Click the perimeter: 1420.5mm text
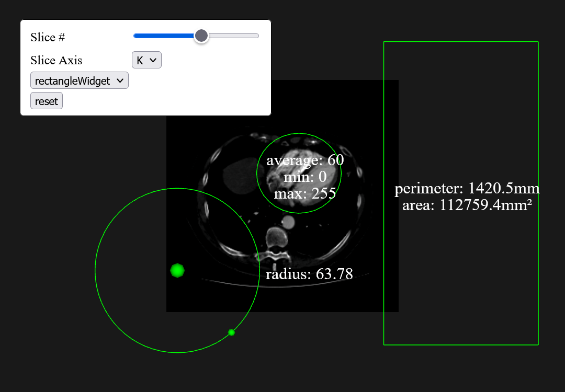The height and width of the screenshot is (392, 565). [x=466, y=189]
